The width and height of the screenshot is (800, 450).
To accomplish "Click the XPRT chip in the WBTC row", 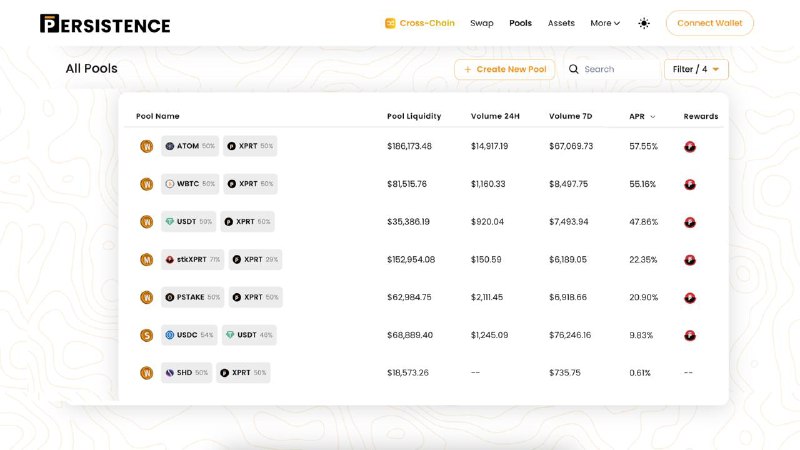I will click(x=251, y=184).
